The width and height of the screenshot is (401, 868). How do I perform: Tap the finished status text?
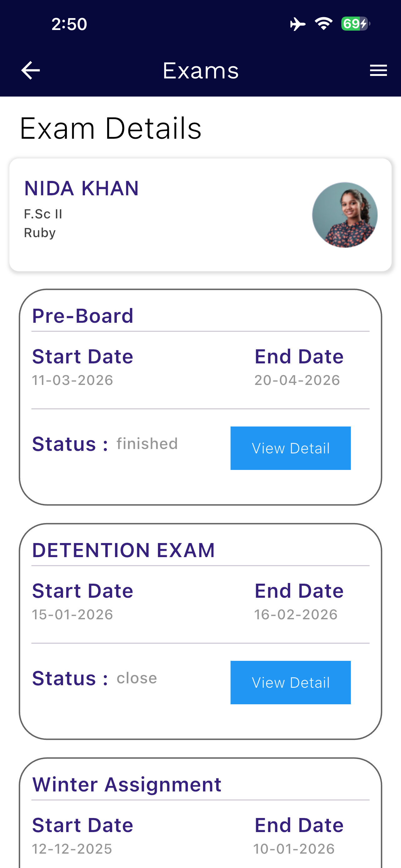(147, 443)
